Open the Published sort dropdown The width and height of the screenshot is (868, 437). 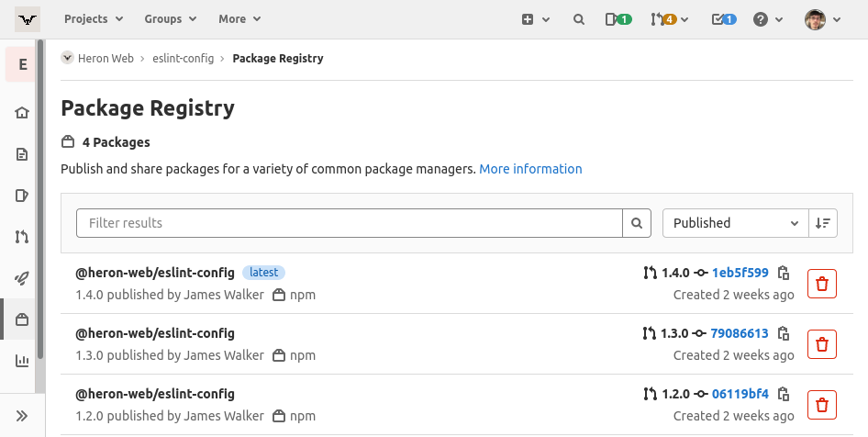(736, 223)
